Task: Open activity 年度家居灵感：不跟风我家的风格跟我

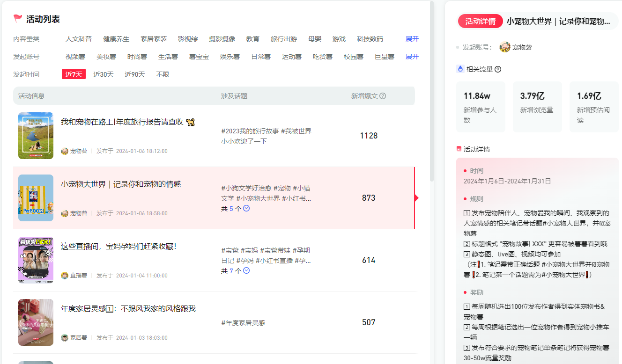Action: [128, 309]
